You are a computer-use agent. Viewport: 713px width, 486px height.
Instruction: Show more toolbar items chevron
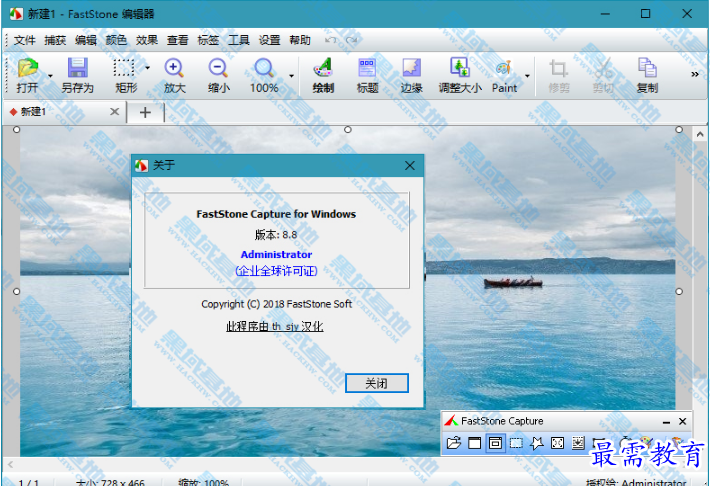[695, 74]
